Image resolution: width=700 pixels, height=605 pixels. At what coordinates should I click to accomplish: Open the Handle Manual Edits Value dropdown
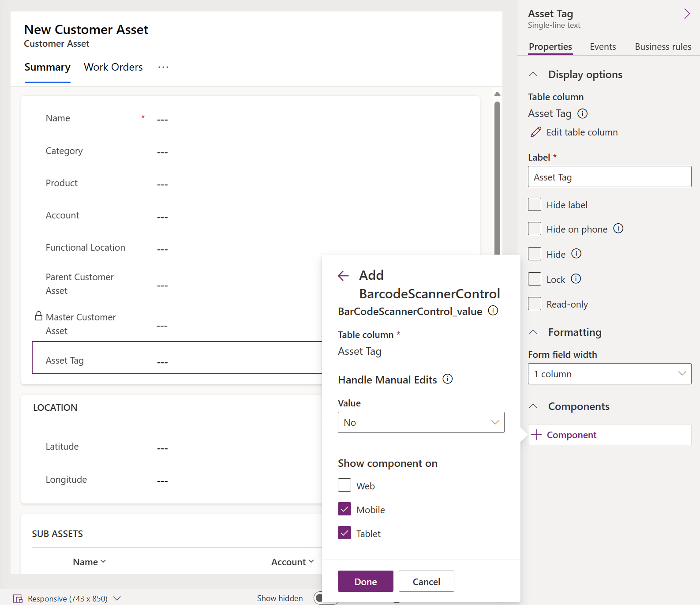[x=421, y=422]
